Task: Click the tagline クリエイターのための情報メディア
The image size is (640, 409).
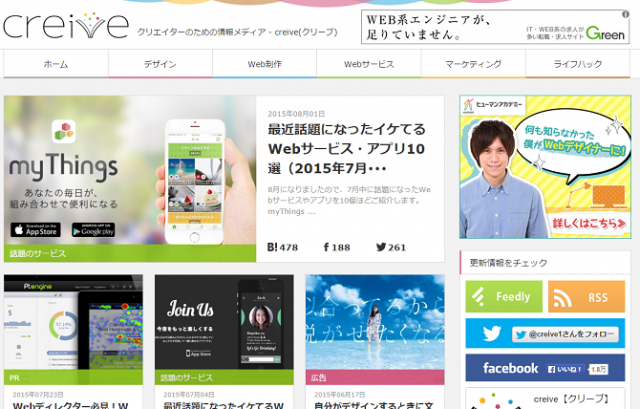Action: click(x=237, y=32)
